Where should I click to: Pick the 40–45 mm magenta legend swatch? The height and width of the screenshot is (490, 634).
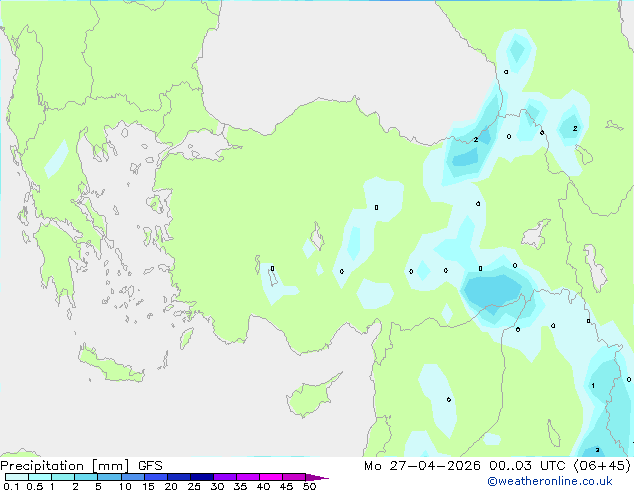271,477
